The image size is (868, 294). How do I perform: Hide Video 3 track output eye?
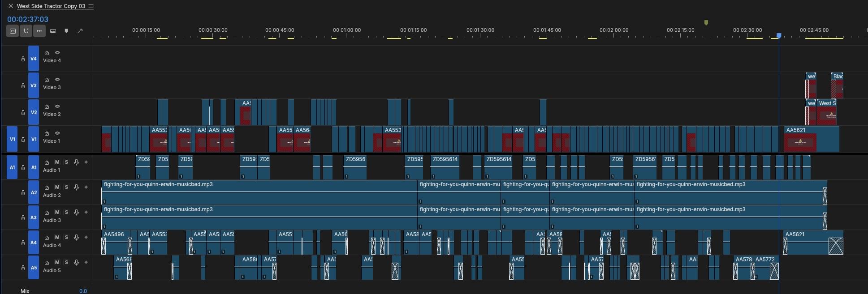point(57,80)
